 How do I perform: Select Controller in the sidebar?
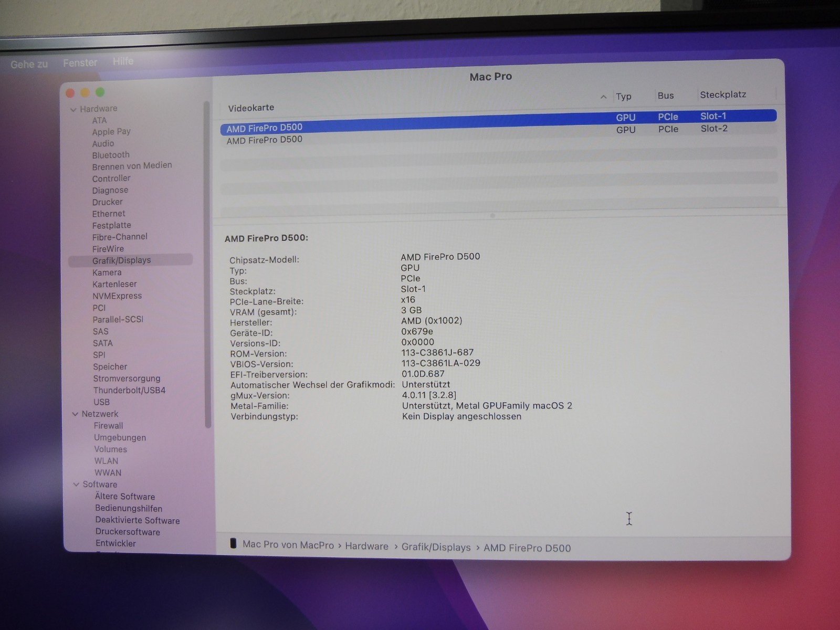click(x=111, y=178)
